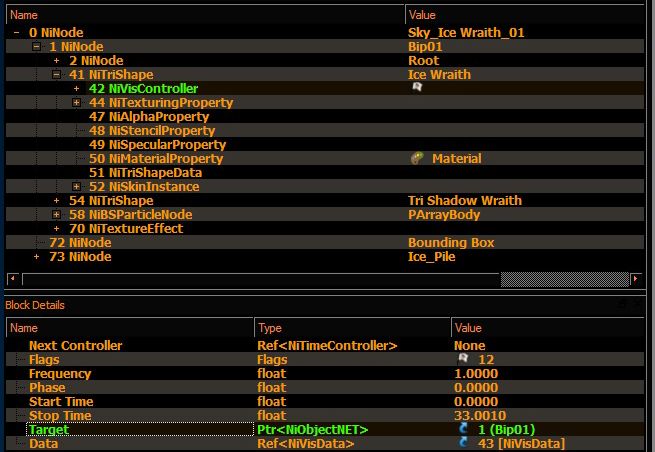Select 50 NiMaterialProperty row
The width and height of the screenshot is (655, 452).
tap(325, 158)
